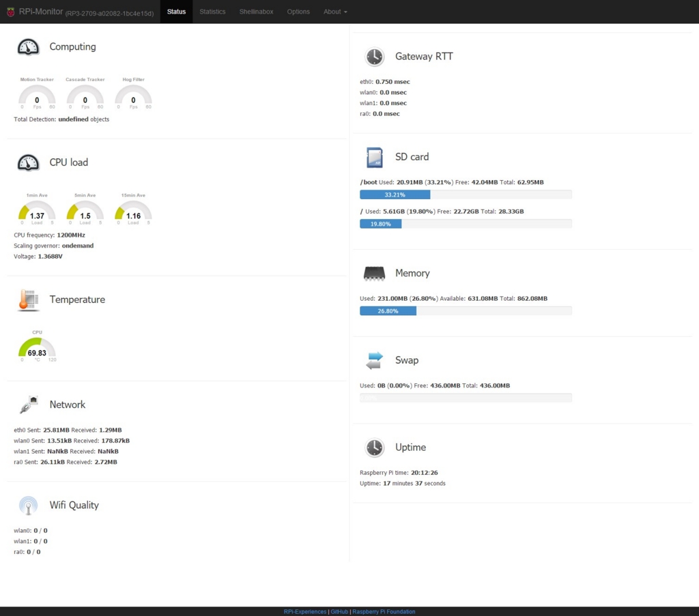
Task: Click the Temperature thermometer icon
Action: coord(28,299)
